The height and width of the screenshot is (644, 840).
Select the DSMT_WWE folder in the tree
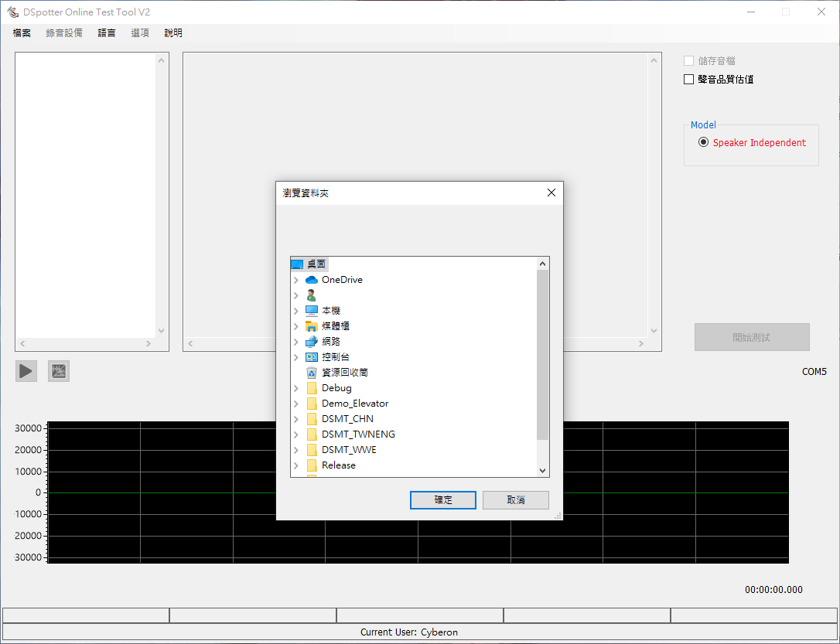pyautogui.click(x=349, y=450)
